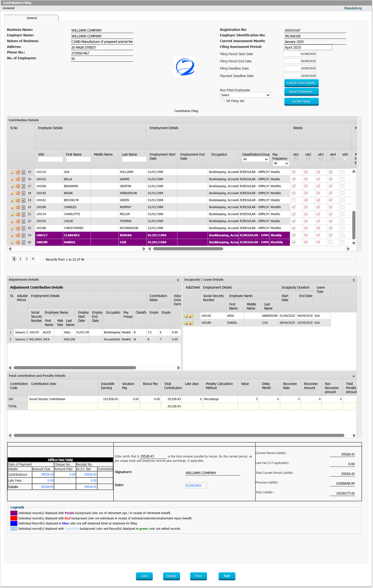Click delete folder icon for BELLA ADAMS row

[13, 179]
